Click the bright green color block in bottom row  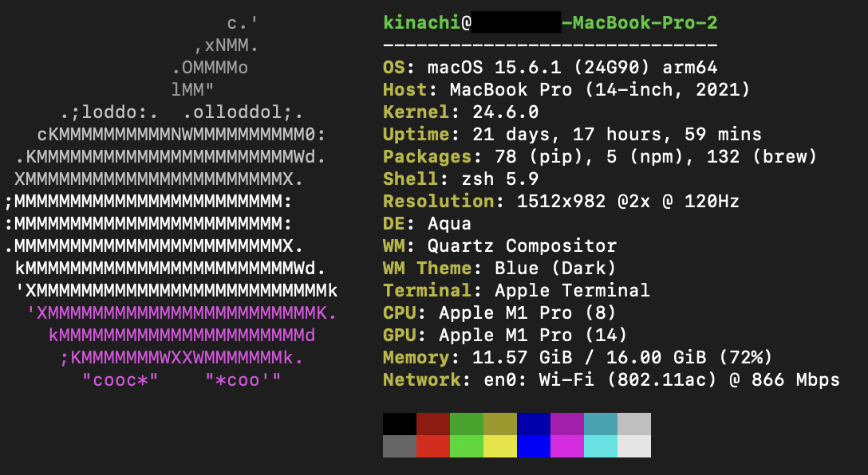point(467,446)
